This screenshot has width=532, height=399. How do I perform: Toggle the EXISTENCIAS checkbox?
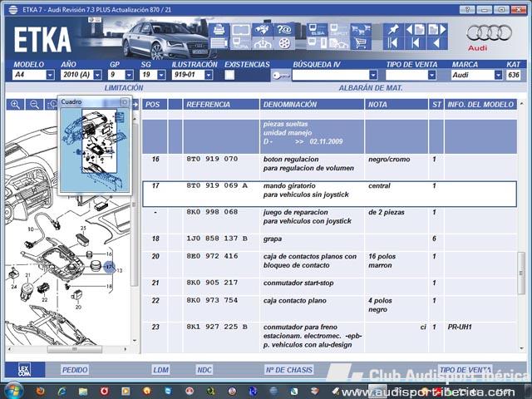point(229,75)
